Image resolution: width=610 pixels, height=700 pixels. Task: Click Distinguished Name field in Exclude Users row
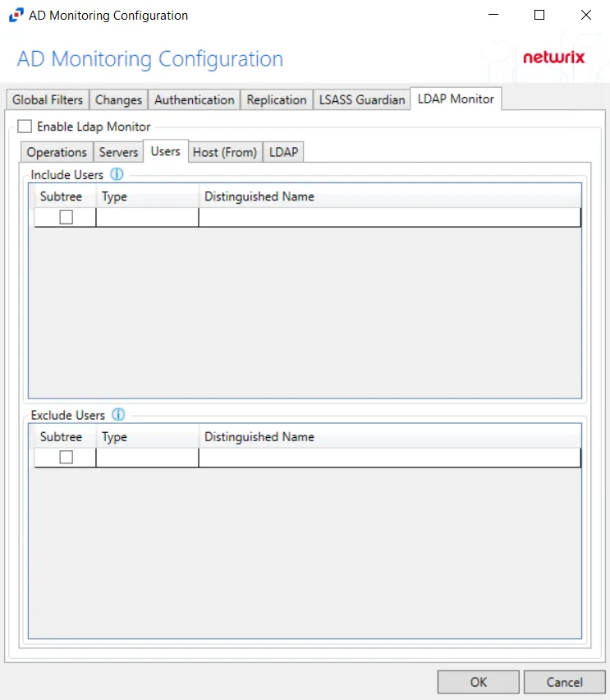click(x=389, y=457)
